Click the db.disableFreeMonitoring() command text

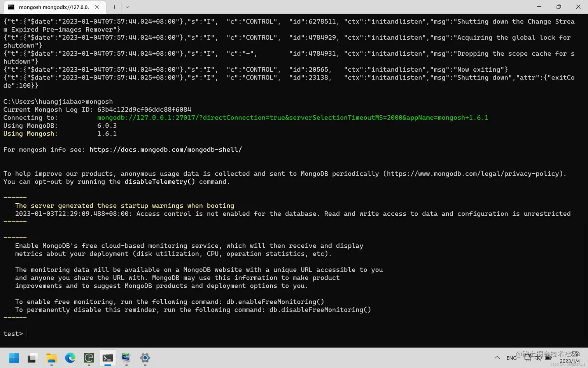coord(320,310)
